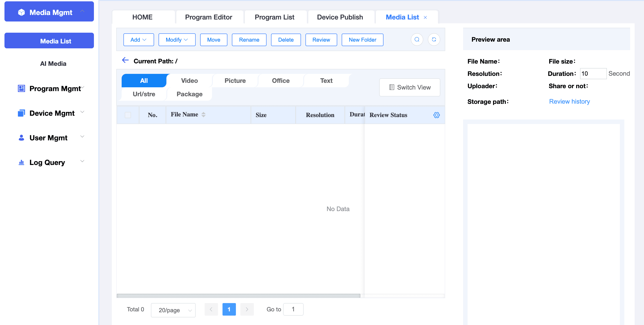Go to previous page arrow
Image resolution: width=644 pixels, height=325 pixels.
click(211, 309)
